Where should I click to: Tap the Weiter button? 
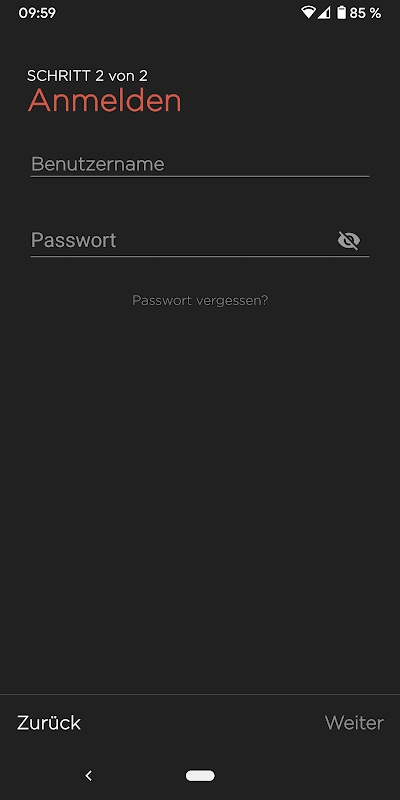[354, 722]
